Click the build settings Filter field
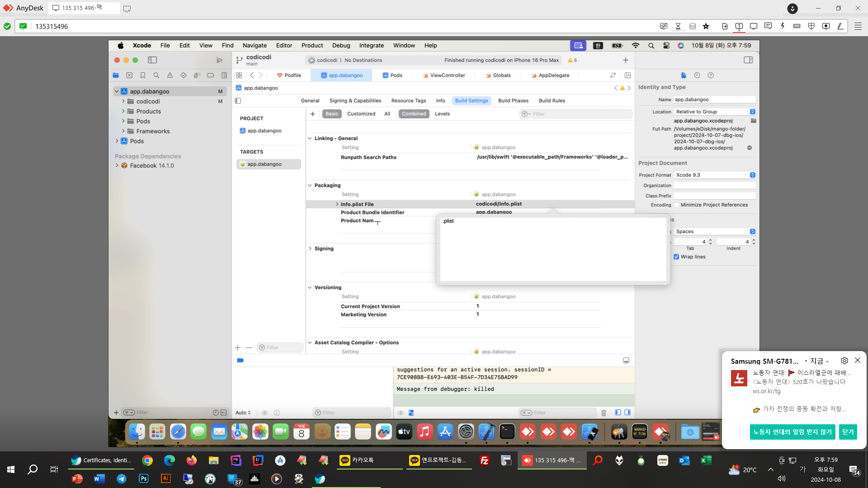Image resolution: width=868 pixels, height=488 pixels. tap(576, 114)
